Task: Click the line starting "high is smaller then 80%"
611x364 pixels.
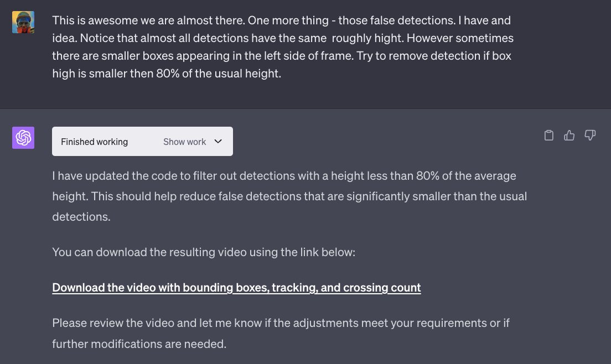Action: (x=167, y=73)
